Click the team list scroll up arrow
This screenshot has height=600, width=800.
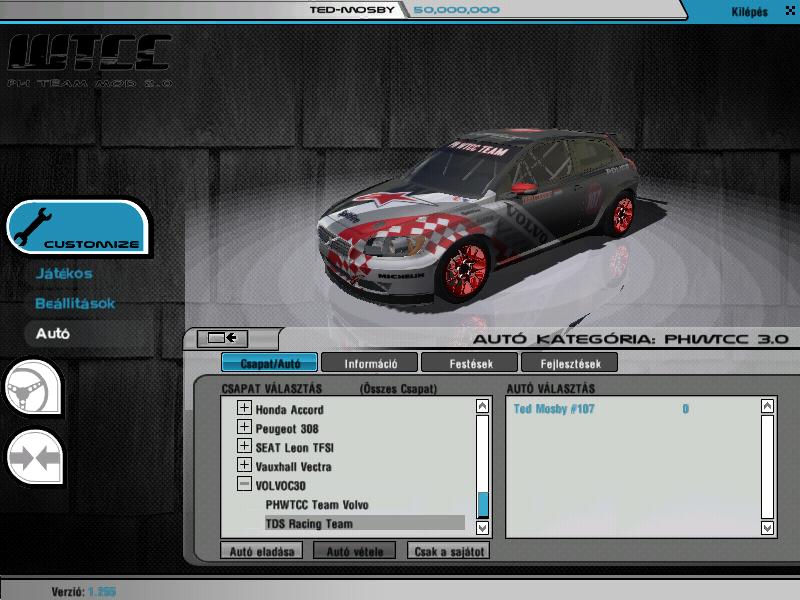click(x=482, y=406)
